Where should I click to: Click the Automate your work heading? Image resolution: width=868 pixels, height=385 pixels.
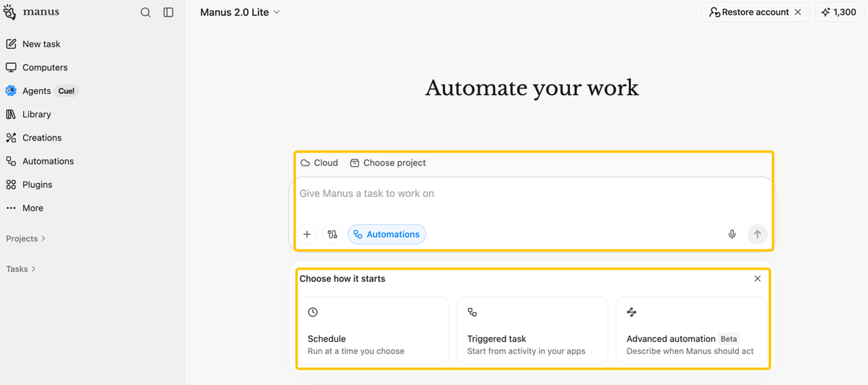[x=532, y=88]
